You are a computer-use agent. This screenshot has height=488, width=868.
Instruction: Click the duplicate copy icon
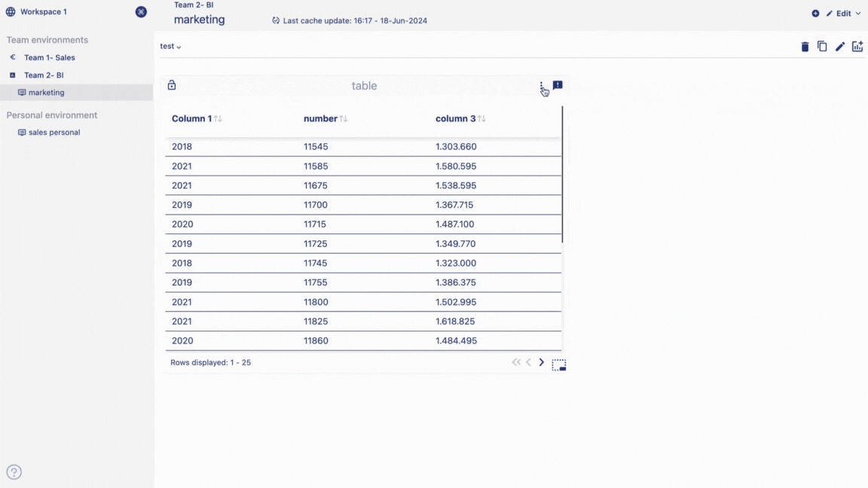click(x=822, y=47)
